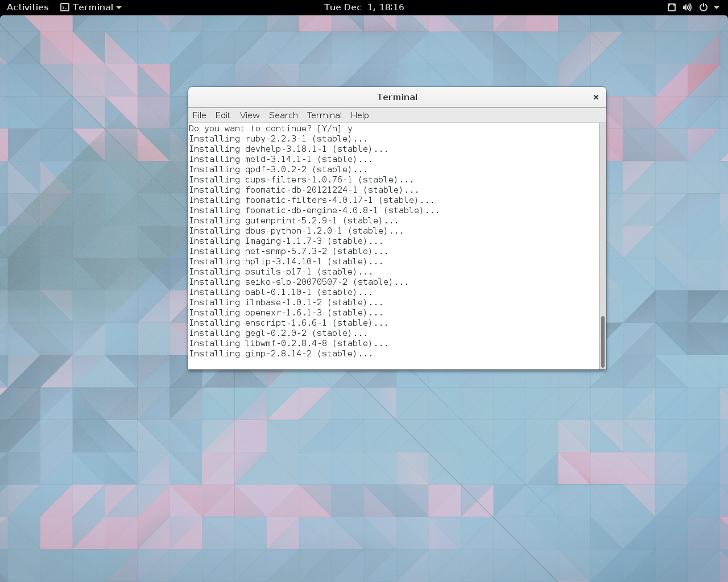The image size is (728, 582).
Task: Click the 'Installing openexr-1.6.1-3' line
Action: (x=286, y=313)
